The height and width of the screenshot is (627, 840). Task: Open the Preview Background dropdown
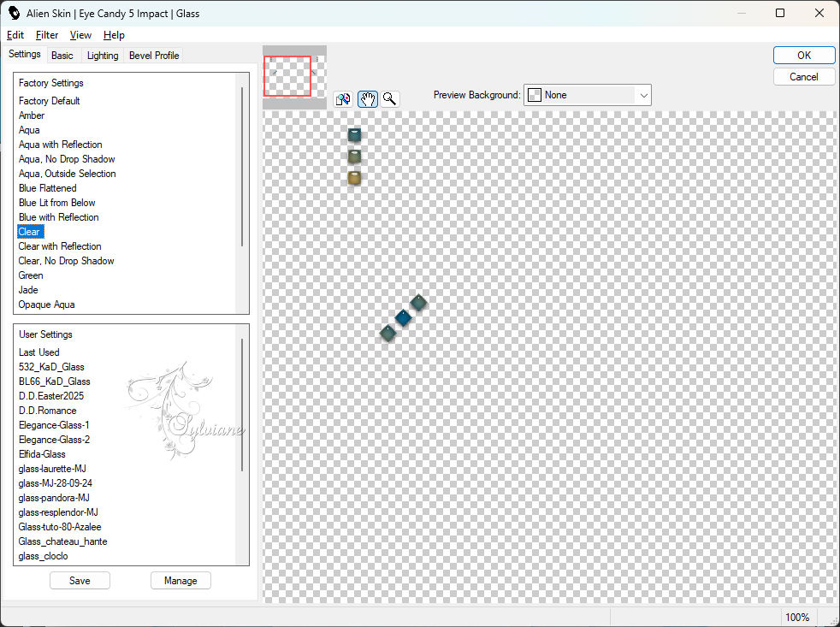pos(587,95)
